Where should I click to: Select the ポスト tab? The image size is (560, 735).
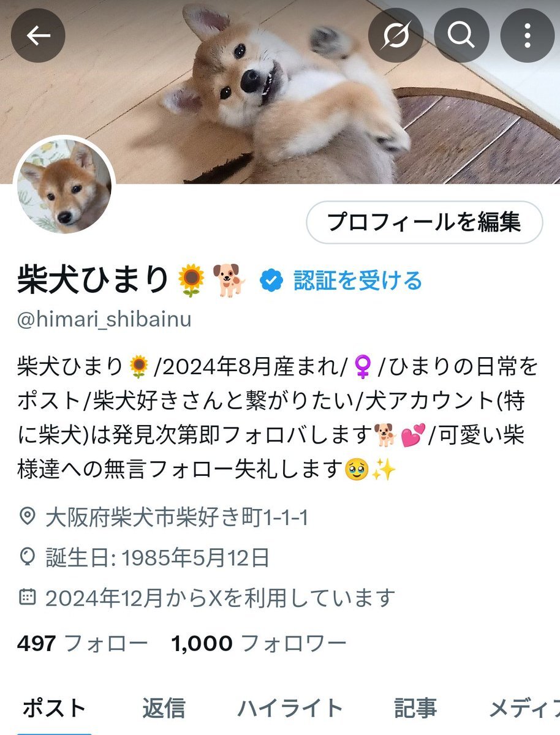tap(54, 708)
